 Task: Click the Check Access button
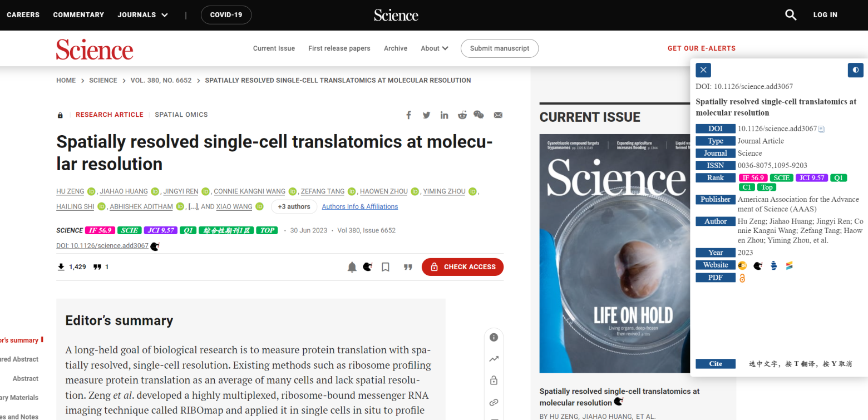(x=462, y=267)
